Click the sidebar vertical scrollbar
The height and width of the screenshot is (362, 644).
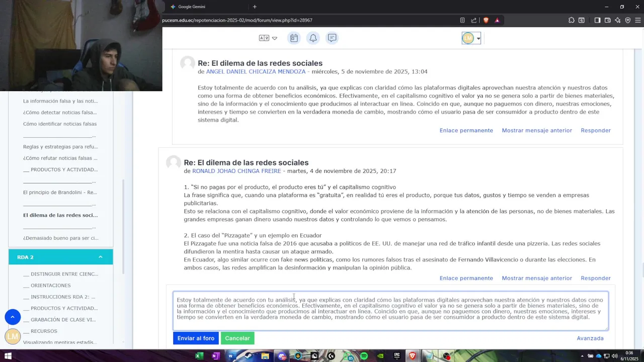click(123, 226)
